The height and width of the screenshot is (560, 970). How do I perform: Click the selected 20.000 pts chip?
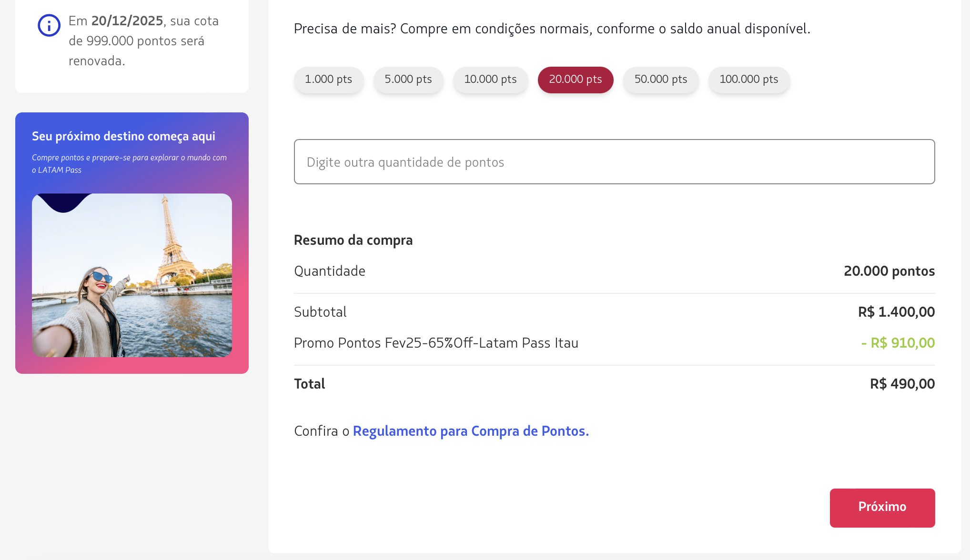(575, 80)
